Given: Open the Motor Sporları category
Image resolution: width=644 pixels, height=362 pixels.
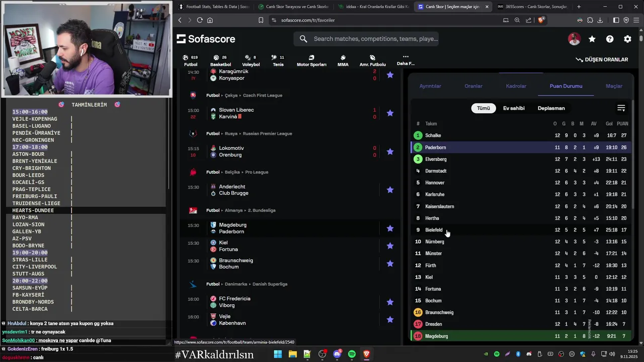Looking at the screenshot, I should tap(311, 60).
